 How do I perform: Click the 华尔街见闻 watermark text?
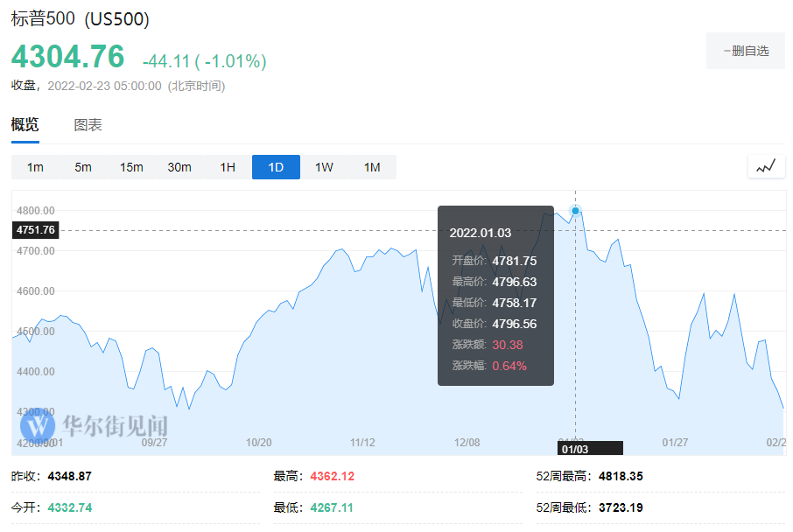(x=114, y=426)
